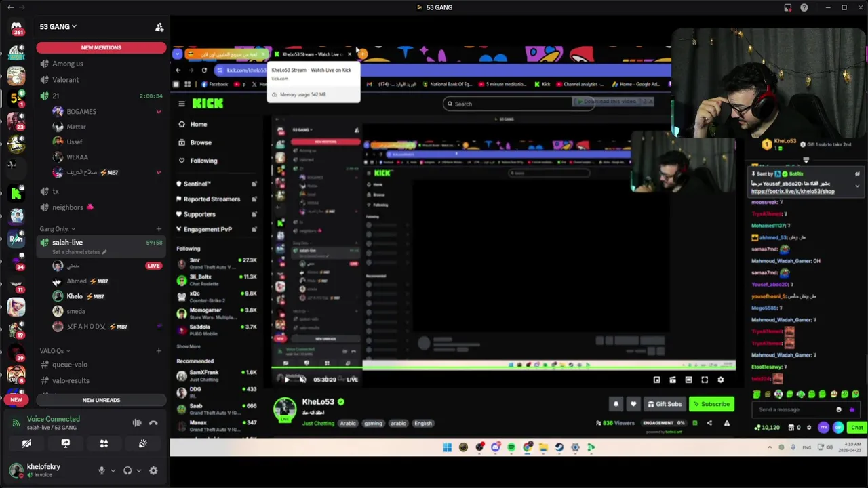Open the invite members icon beside 53 GANG
The height and width of the screenshot is (488, 868).
(159, 27)
